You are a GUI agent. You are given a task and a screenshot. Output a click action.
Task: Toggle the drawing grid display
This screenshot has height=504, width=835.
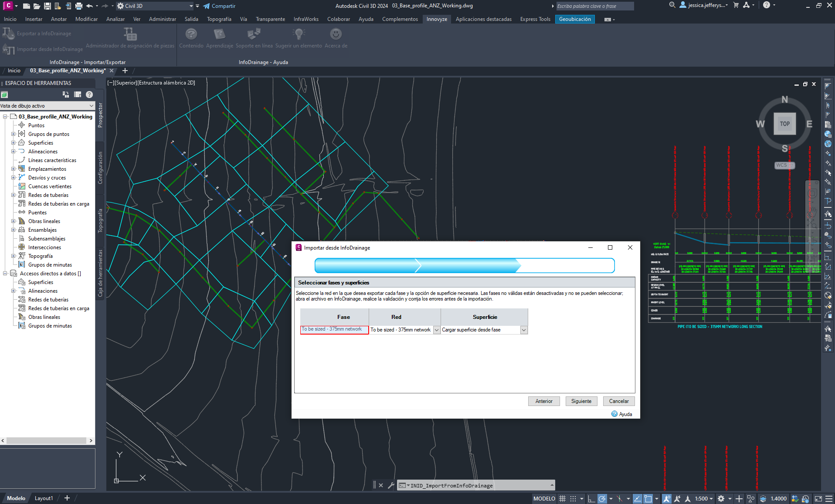[x=563, y=499]
